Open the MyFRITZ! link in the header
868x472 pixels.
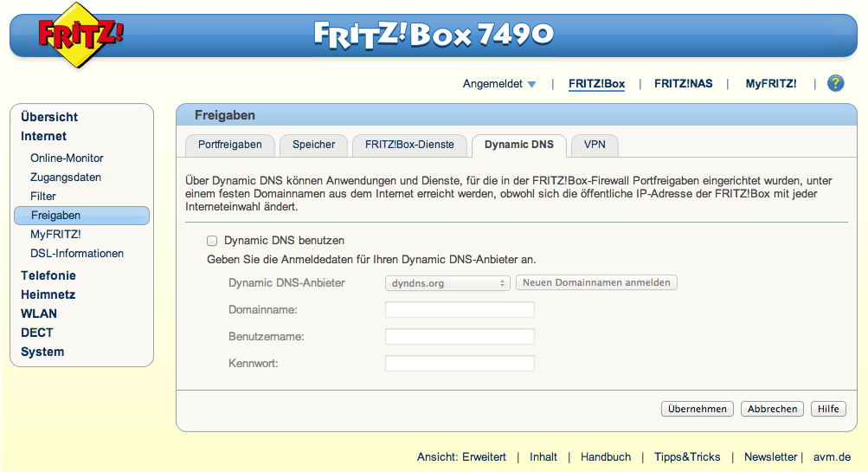point(770,84)
